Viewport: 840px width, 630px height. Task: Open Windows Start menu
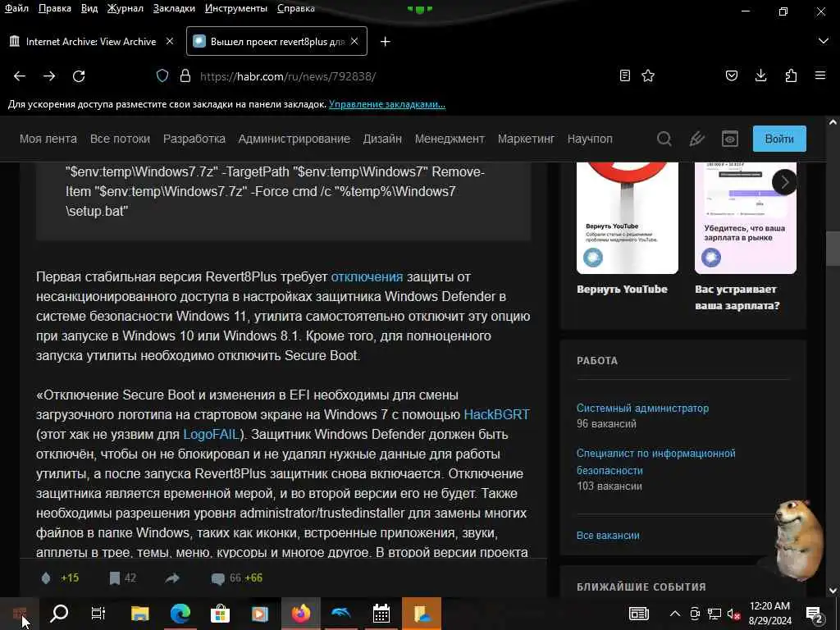click(20, 614)
